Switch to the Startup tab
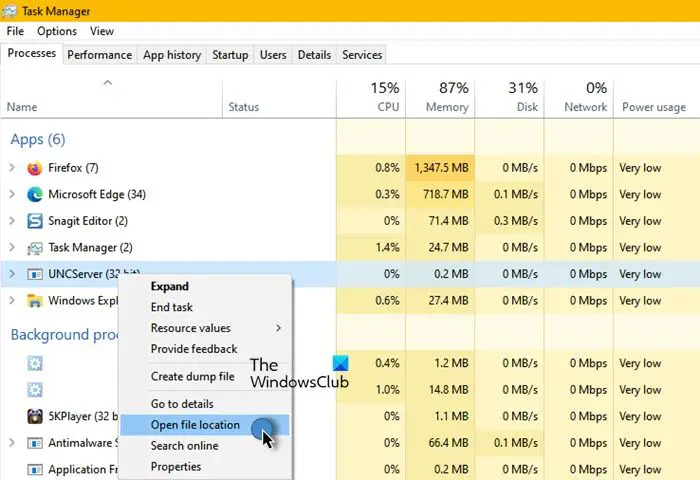The height and width of the screenshot is (480, 700). point(230,55)
